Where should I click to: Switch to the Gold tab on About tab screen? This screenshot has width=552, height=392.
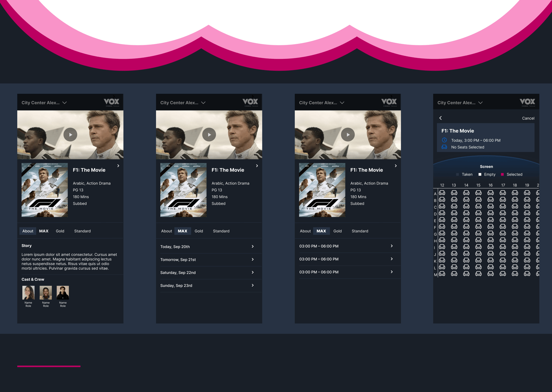60,231
